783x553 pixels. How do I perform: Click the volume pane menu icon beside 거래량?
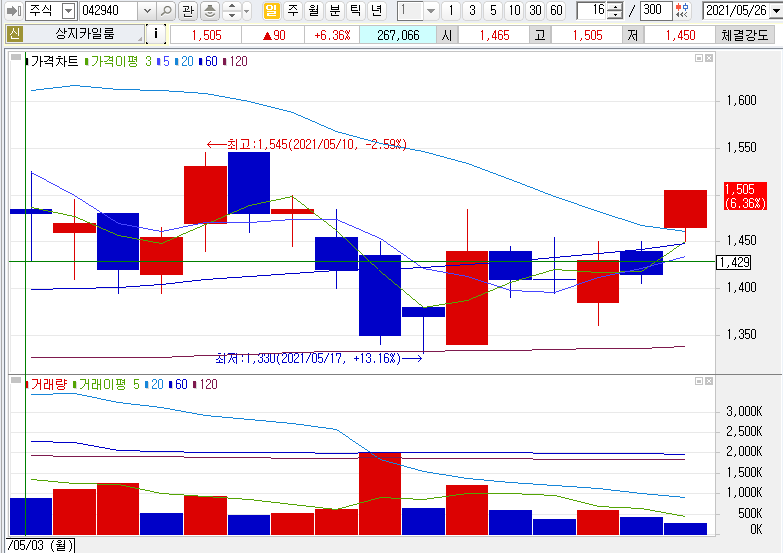tap(16, 380)
